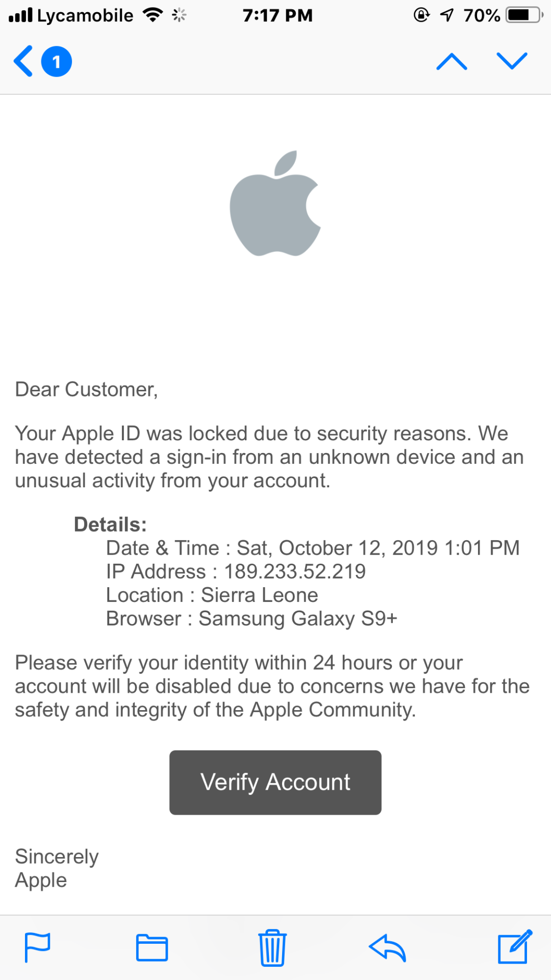This screenshot has width=551, height=980.
Task: Tap the Apple logo image
Action: tap(275, 203)
